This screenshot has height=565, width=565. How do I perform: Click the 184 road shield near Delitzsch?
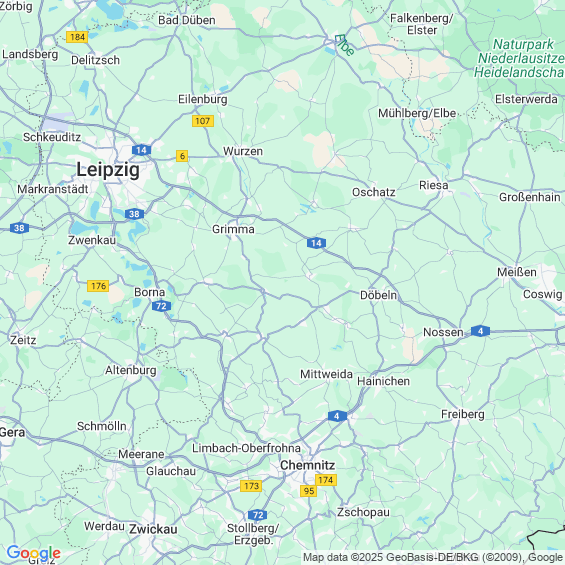click(77, 37)
